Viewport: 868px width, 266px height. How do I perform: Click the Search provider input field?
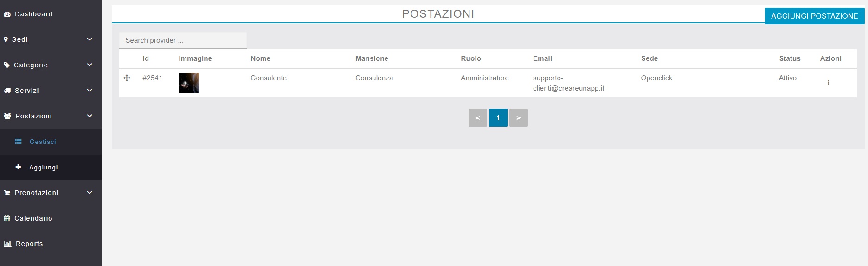click(x=183, y=40)
